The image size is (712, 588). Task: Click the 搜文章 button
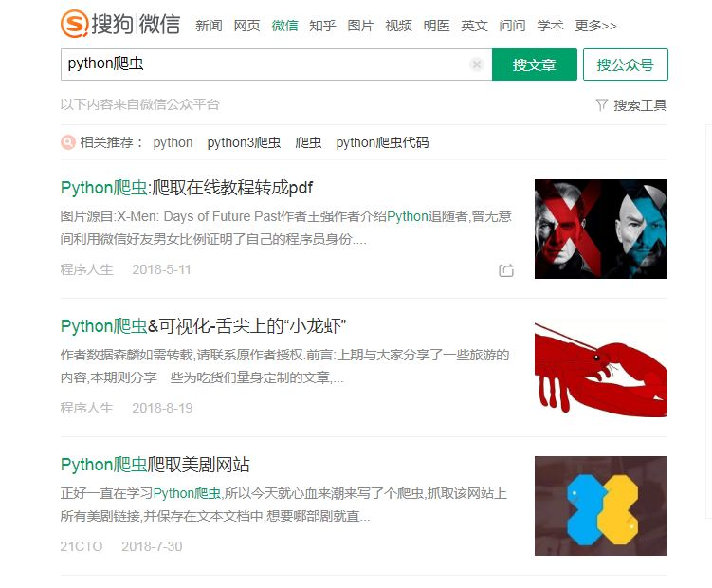click(x=535, y=64)
